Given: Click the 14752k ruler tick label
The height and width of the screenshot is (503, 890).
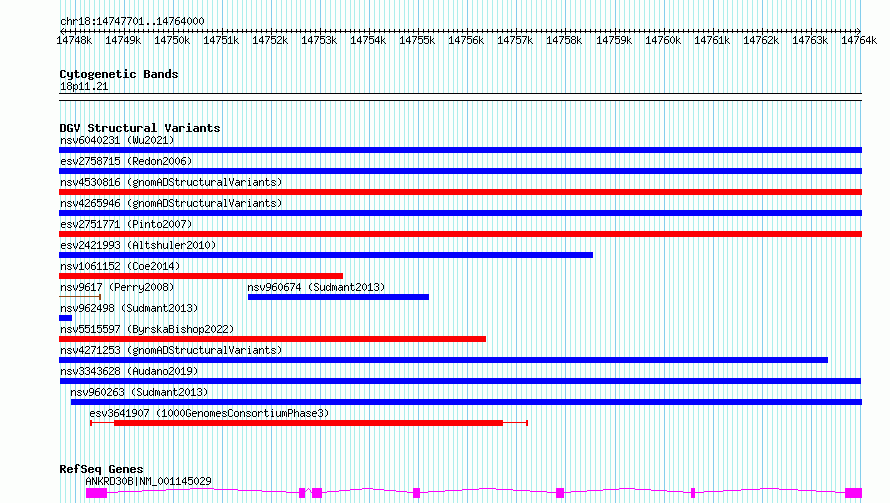Looking at the screenshot, I should (x=270, y=40).
